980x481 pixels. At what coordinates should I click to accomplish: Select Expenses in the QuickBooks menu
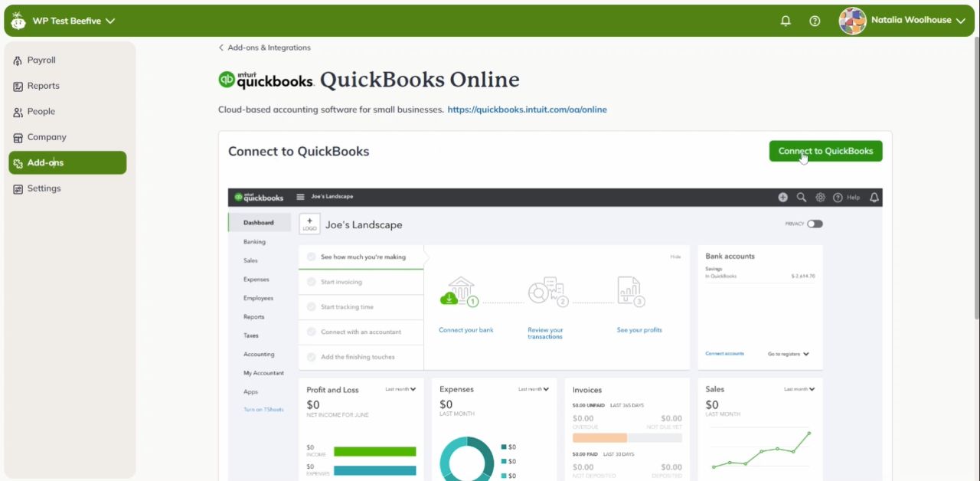click(x=255, y=279)
